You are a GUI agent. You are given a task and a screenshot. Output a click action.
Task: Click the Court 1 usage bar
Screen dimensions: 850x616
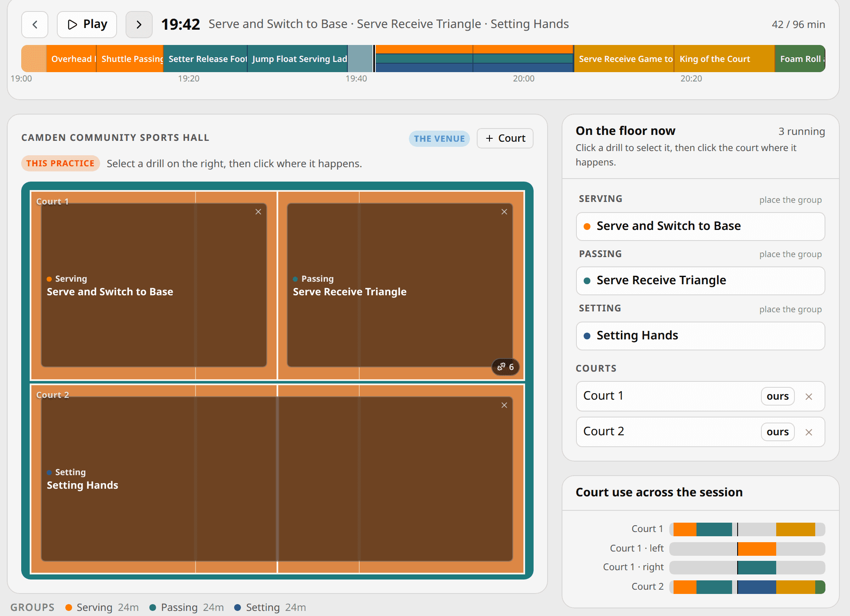747,529
